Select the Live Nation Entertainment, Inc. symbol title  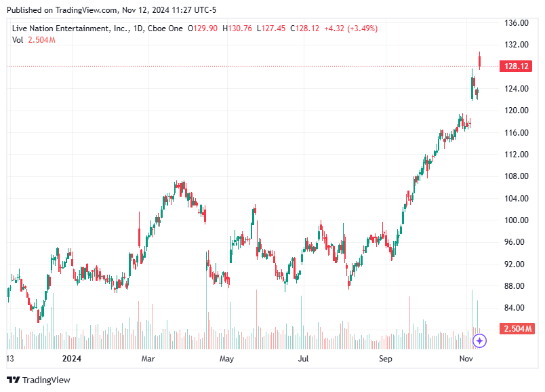tap(70, 28)
